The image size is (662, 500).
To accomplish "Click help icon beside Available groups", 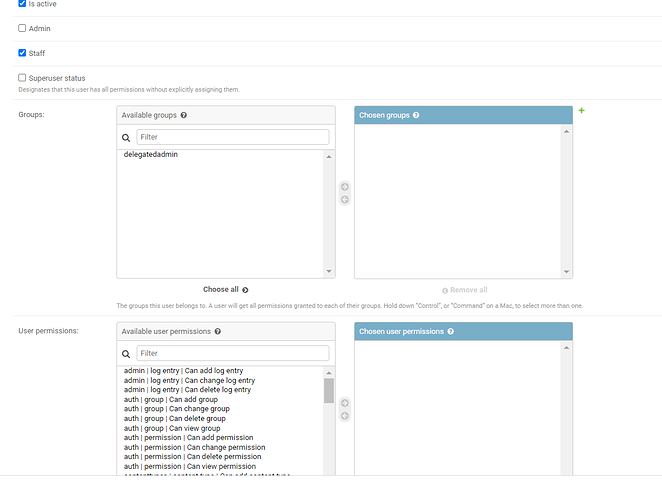I will pyautogui.click(x=184, y=115).
